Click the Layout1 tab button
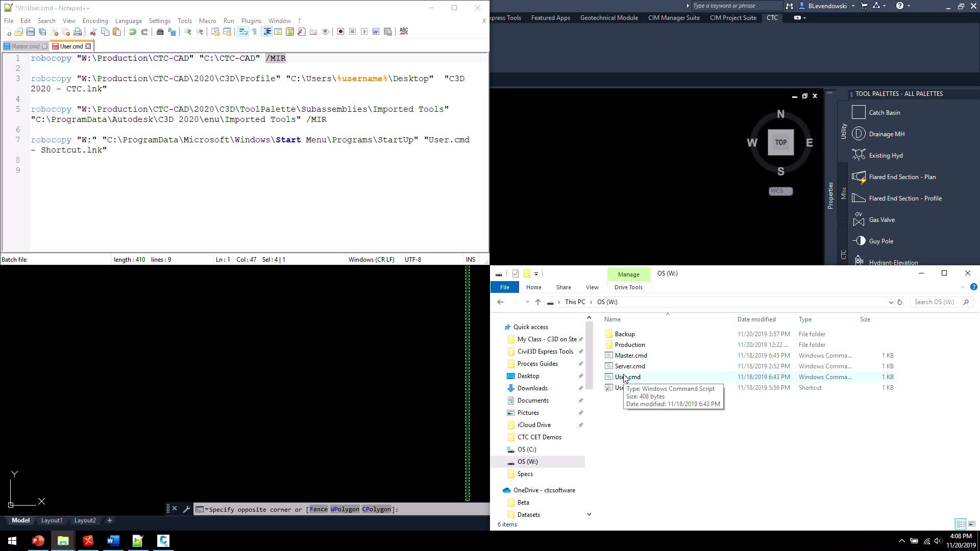The height and width of the screenshot is (551, 980). point(52,520)
